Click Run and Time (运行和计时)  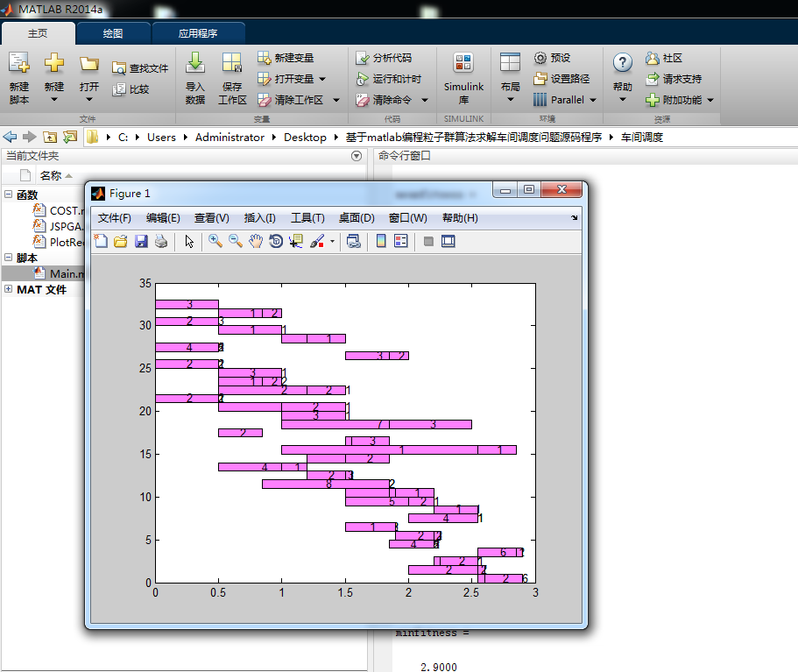389,79
